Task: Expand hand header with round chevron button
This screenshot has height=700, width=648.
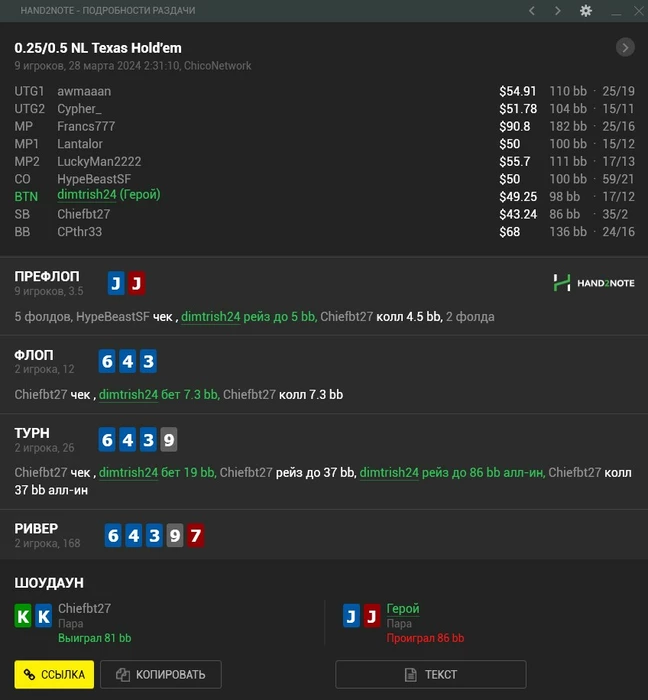Action: (x=625, y=47)
